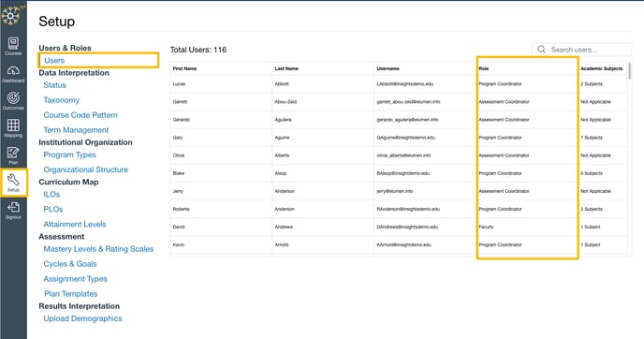The image size is (644, 339).
Task: Click first name Blake cell
Action: (x=178, y=173)
